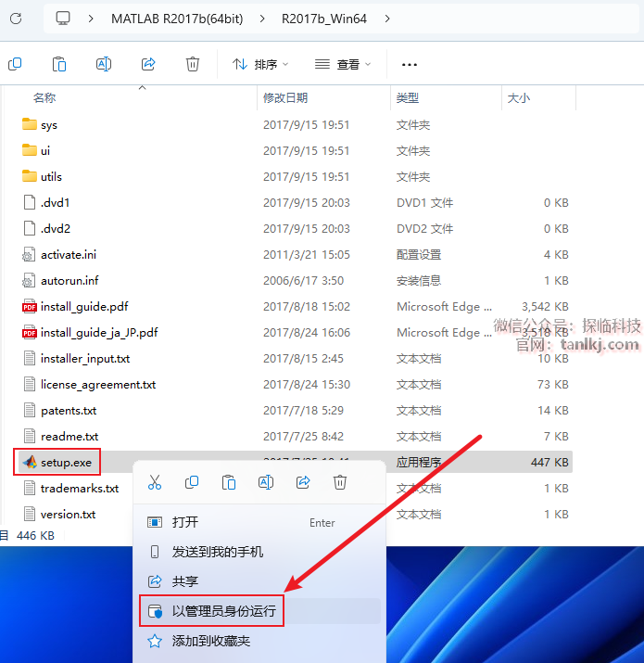Click the sort arrow above the 名称 column
This screenshot has height=663, width=644.
pos(143,87)
